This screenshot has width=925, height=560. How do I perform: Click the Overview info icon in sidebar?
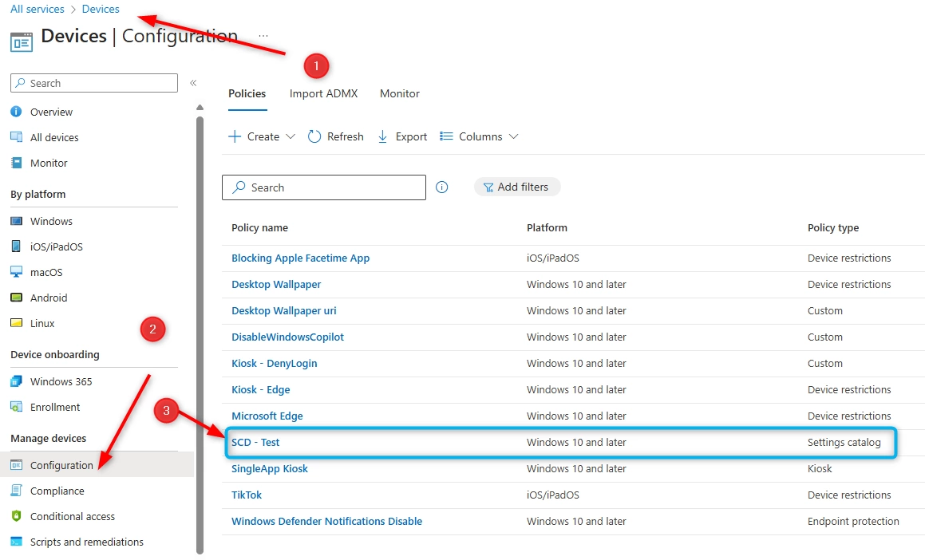(17, 112)
